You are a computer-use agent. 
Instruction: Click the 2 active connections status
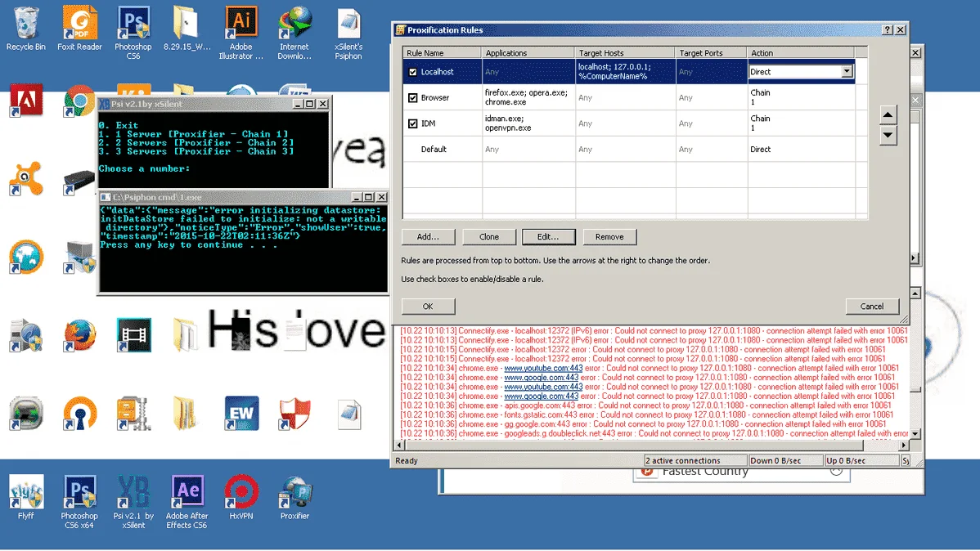point(695,460)
